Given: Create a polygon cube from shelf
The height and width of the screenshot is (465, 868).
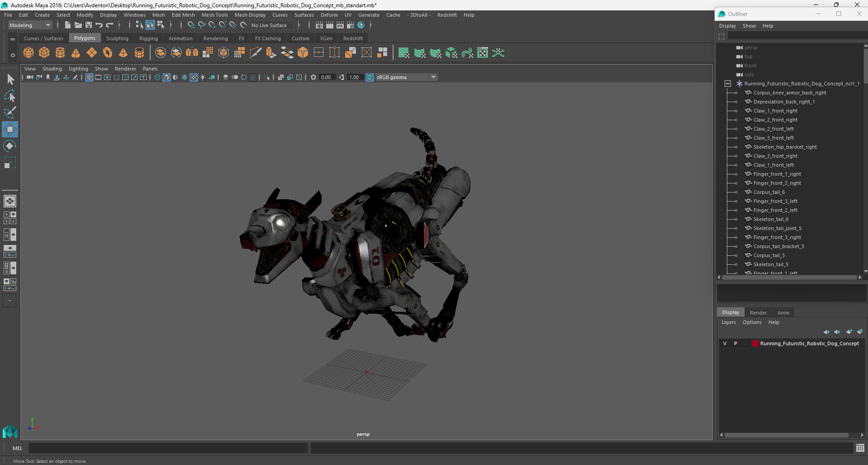Looking at the screenshot, I should pyautogui.click(x=44, y=53).
